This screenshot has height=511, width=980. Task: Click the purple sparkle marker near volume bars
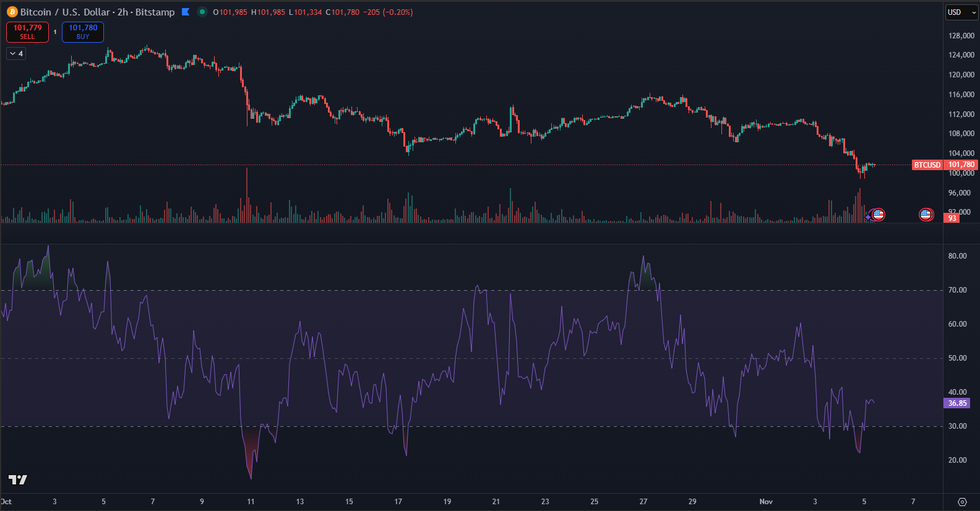(x=868, y=217)
